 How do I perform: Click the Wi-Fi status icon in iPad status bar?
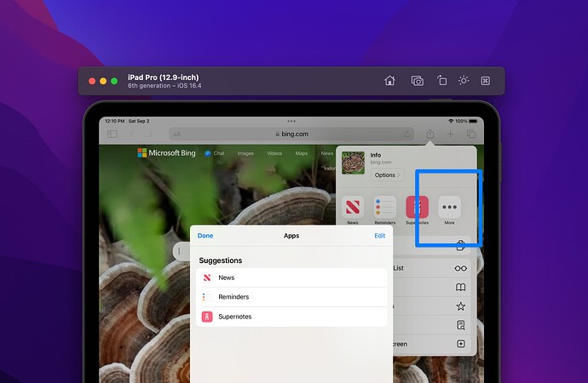point(451,121)
